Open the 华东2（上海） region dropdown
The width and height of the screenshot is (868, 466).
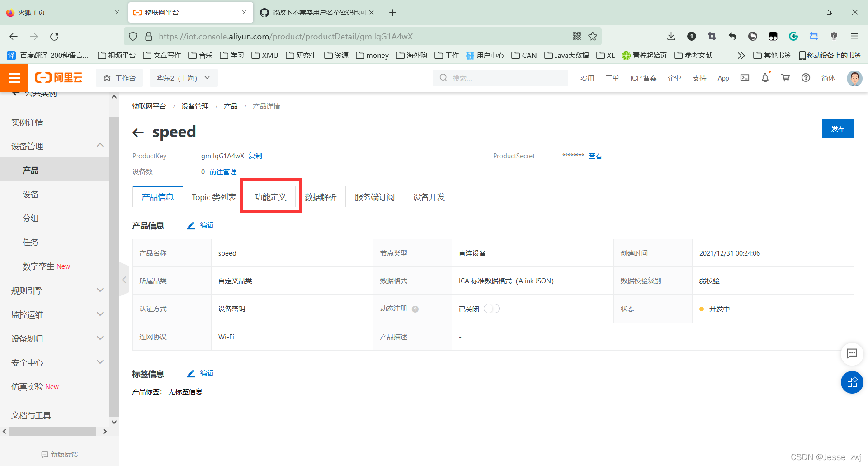[183, 77]
